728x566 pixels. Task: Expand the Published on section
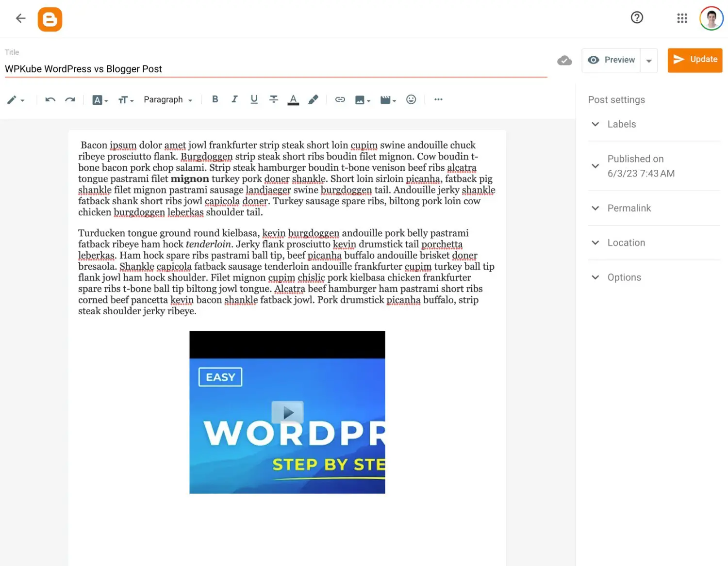click(654, 166)
